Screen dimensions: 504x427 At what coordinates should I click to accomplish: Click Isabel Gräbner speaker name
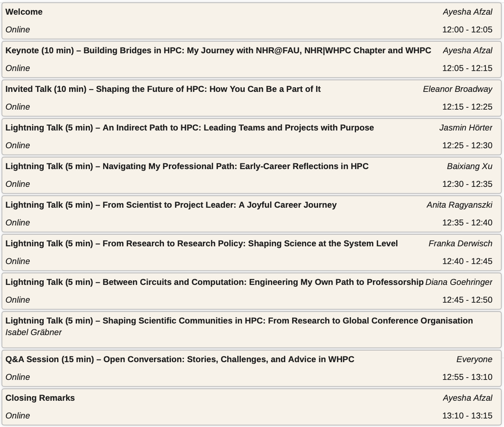34,332
